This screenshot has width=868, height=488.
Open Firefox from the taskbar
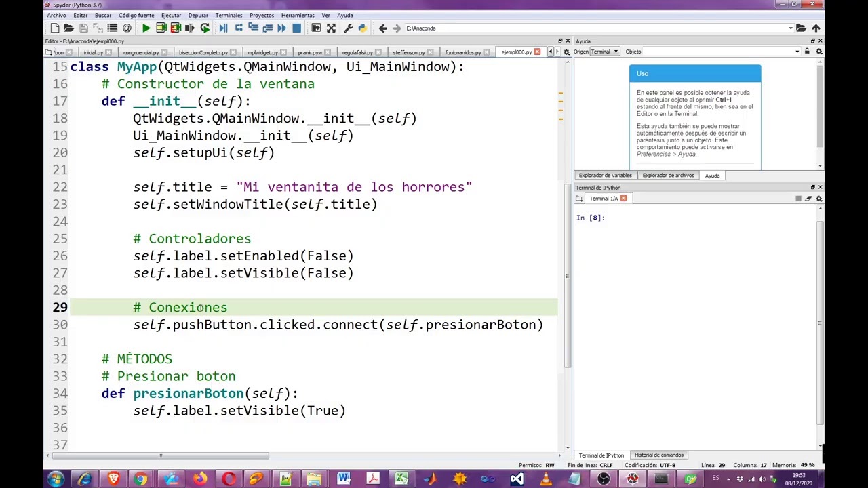coord(199,479)
